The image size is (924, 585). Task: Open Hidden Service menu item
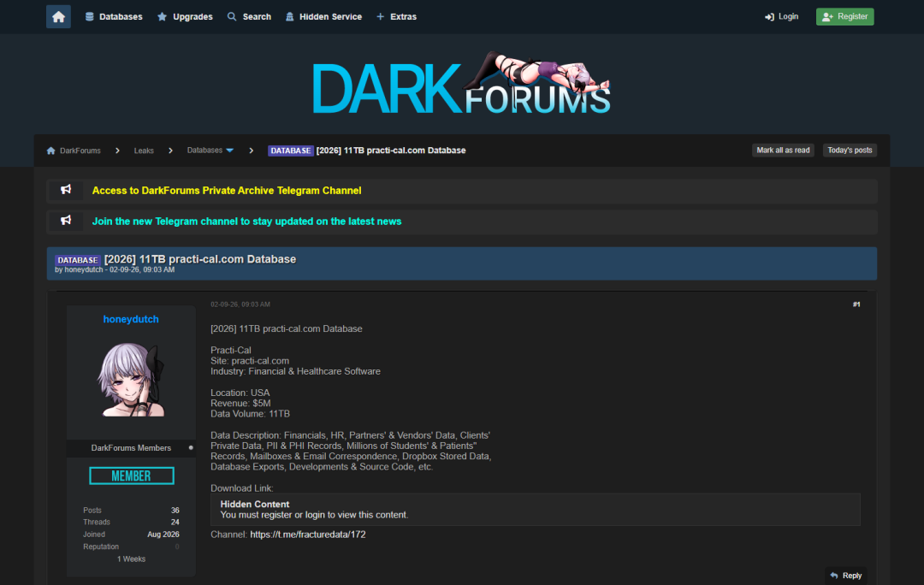(x=323, y=16)
